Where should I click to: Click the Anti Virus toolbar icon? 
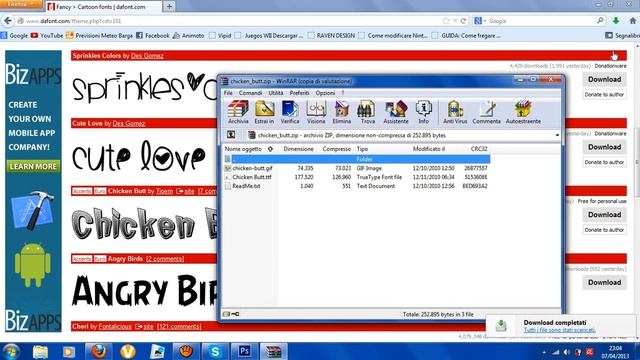click(455, 112)
